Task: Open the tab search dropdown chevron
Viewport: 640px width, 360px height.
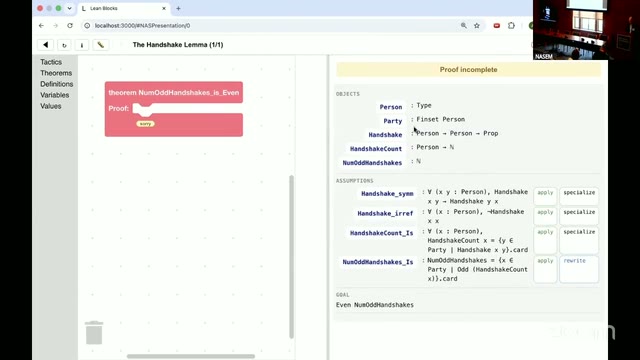Action: click(69, 8)
